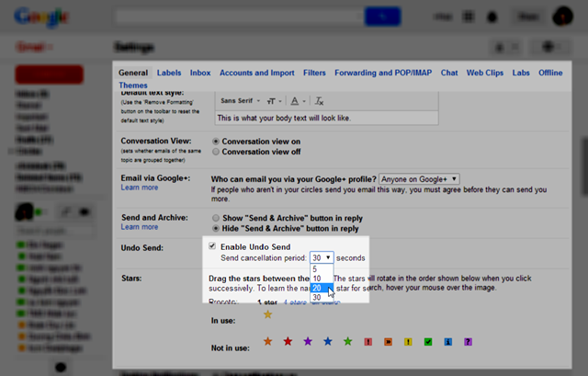This screenshot has width=588, height=376.
Task: Choose 30 seconds in the dropdown list
Action: [322, 297]
